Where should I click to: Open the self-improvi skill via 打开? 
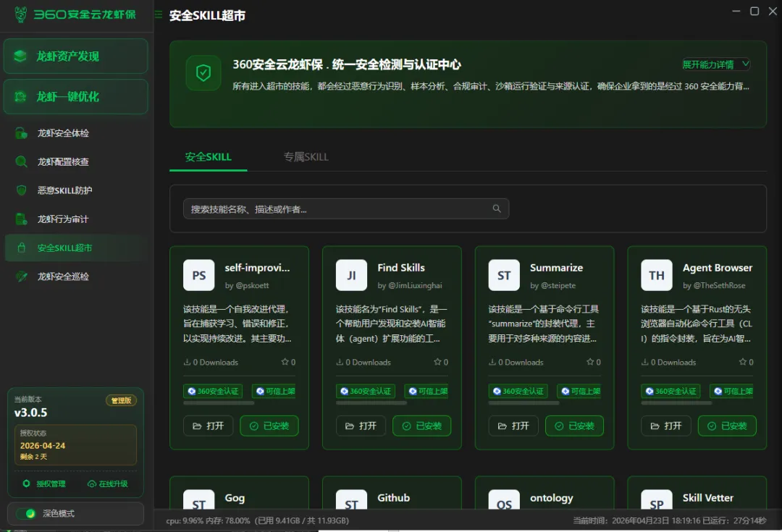pyautogui.click(x=209, y=426)
